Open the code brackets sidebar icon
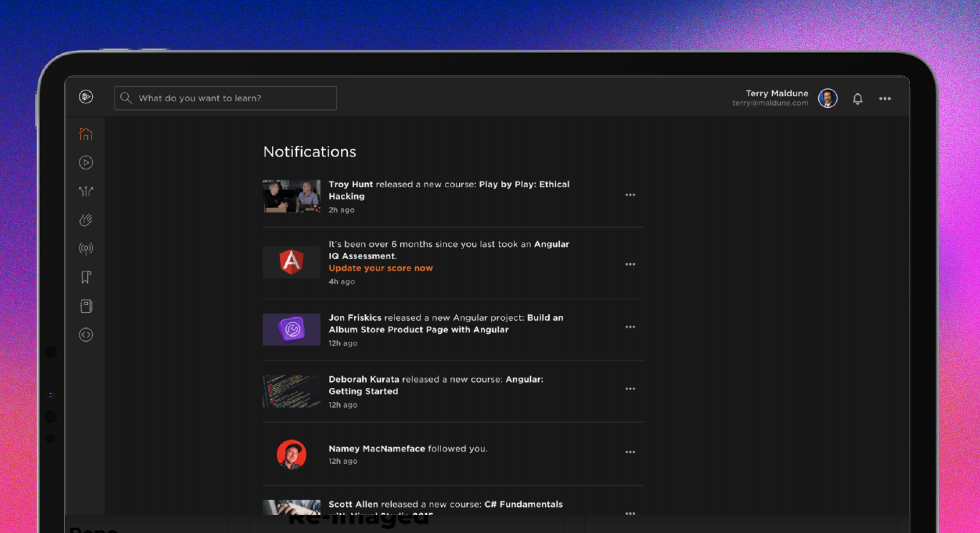This screenshot has height=533, width=980. tap(86, 335)
